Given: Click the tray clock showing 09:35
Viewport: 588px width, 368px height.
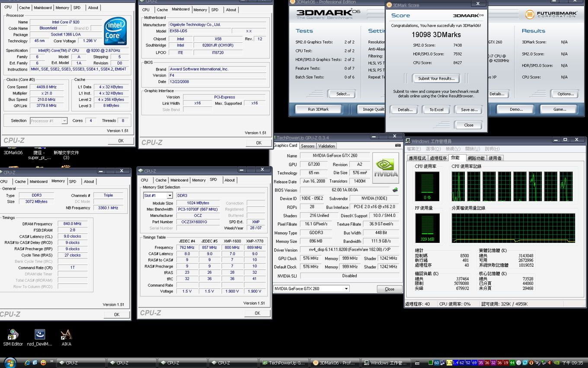Looking at the screenshot, I should pyautogui.click(x=573, y=363).
